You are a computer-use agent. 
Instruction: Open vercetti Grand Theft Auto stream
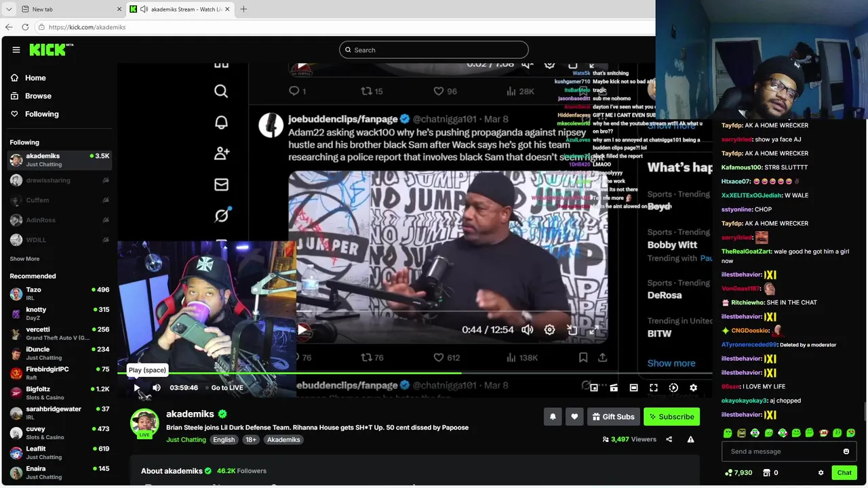point(60,333)
